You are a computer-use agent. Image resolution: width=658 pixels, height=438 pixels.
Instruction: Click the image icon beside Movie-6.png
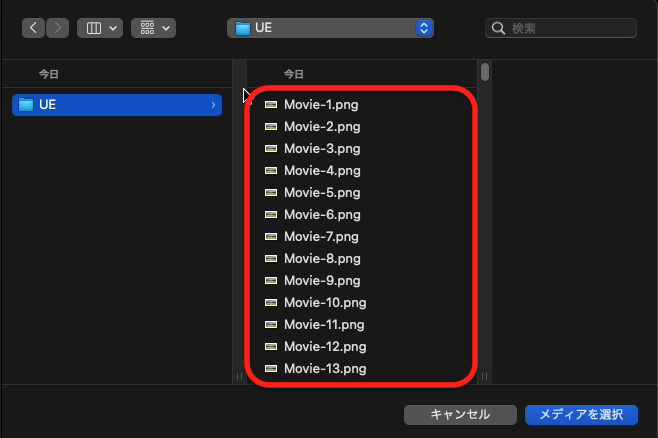[x=271, y=215]
